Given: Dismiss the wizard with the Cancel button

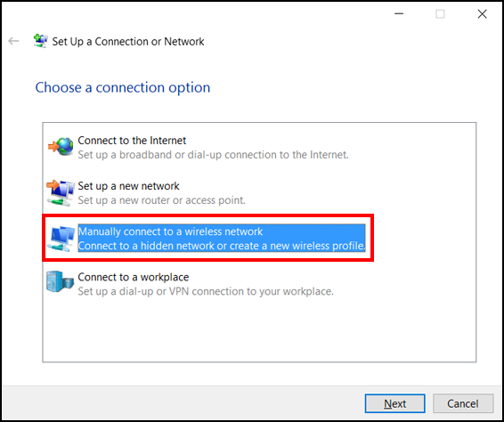Looking at the screenshot, I should click(x=463, y=403).
